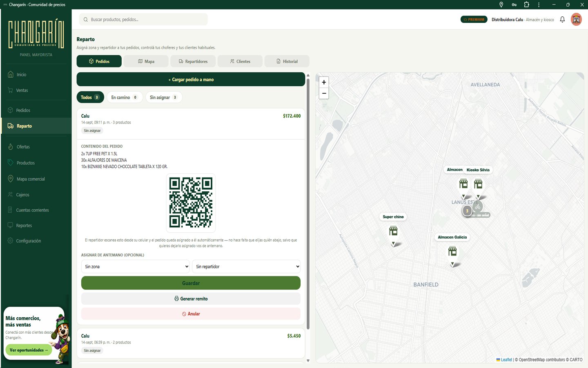Click the search products input field
588x368 pixels.
(143, 19)
